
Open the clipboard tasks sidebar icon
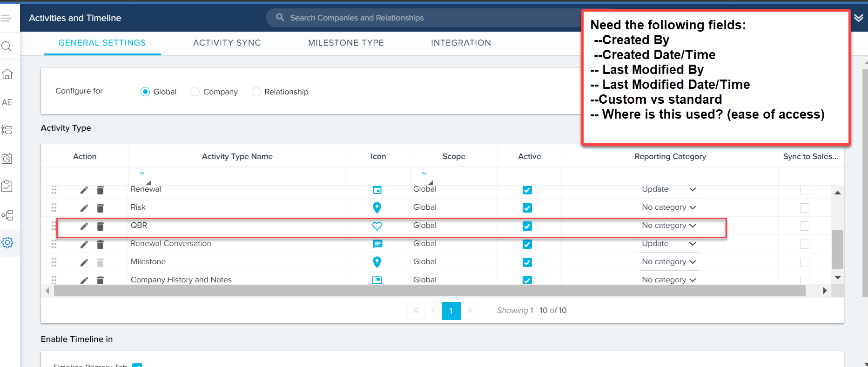(7, 186)
